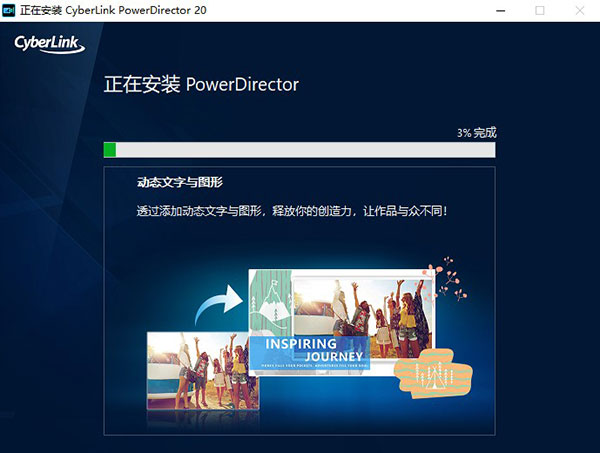Viewport: 600px width, 453px height.
Task: Click the small original photo thumbnail
Action: coord(203,371)
